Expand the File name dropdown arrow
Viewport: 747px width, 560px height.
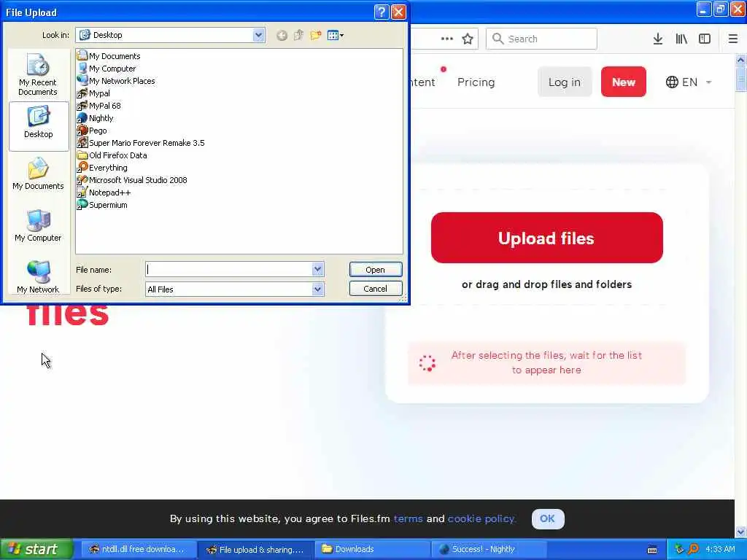click(318, 270)
